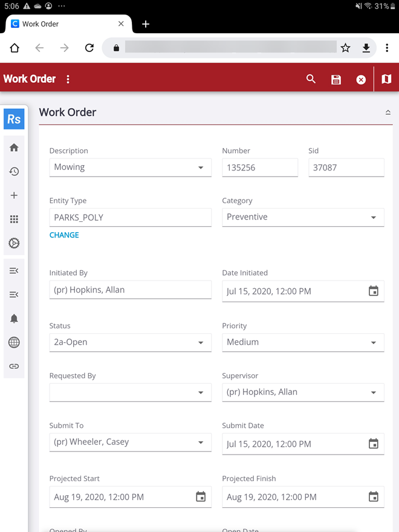Image resolution: width=399 pixels, height=532 pixels.
Task: Open notifications bell in the sidebar
Action: point(14,319)
